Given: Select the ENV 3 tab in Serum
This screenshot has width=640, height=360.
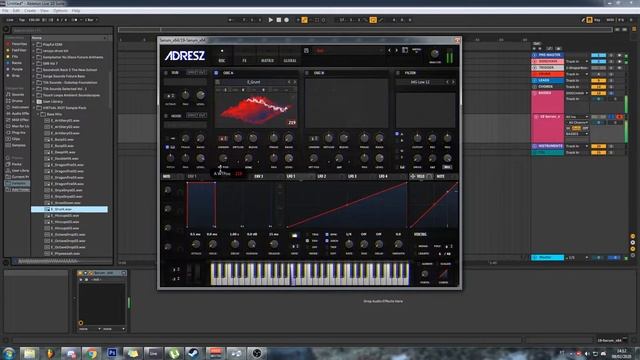Looking at the screenshot, I should 259,176.
